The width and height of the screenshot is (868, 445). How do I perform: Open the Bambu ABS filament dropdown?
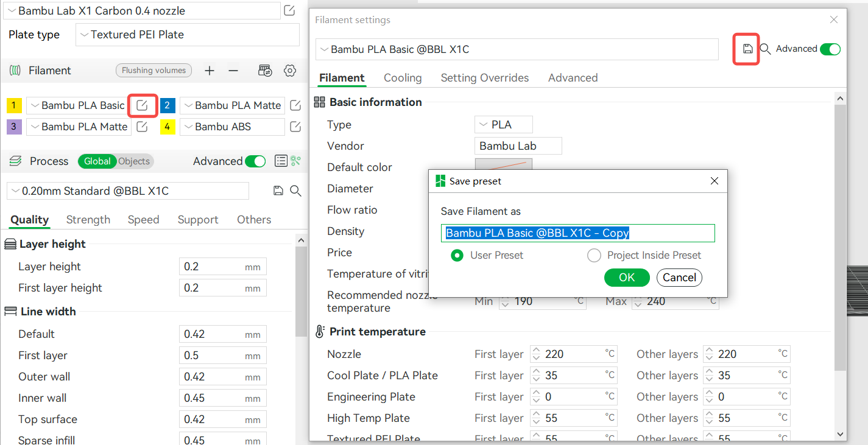point(232,127)
